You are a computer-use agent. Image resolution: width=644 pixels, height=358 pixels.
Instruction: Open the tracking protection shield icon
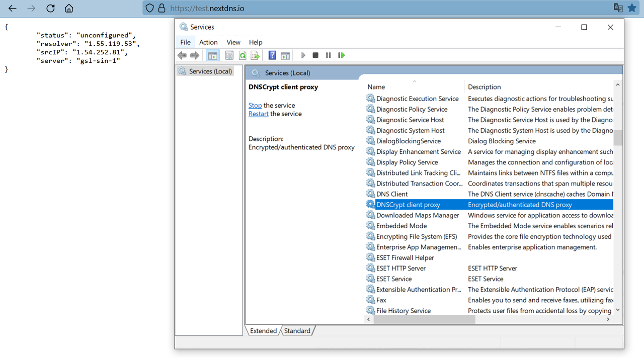(x=150, y=9)
